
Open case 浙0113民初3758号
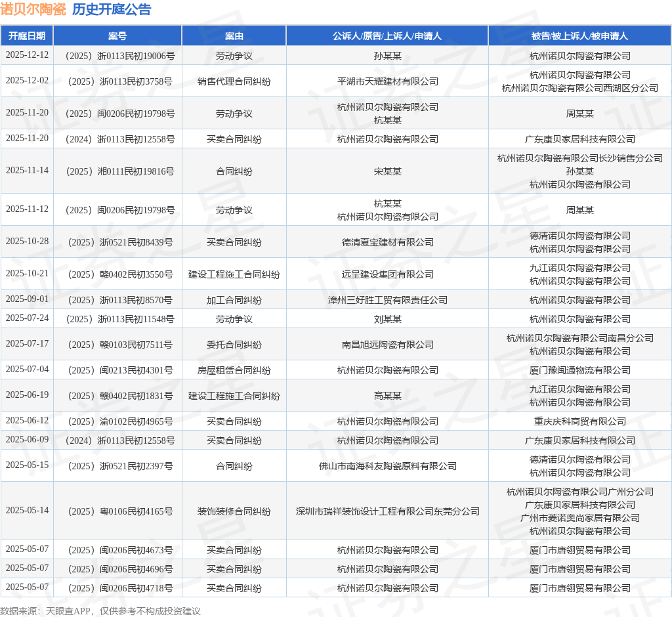point(120,81)
